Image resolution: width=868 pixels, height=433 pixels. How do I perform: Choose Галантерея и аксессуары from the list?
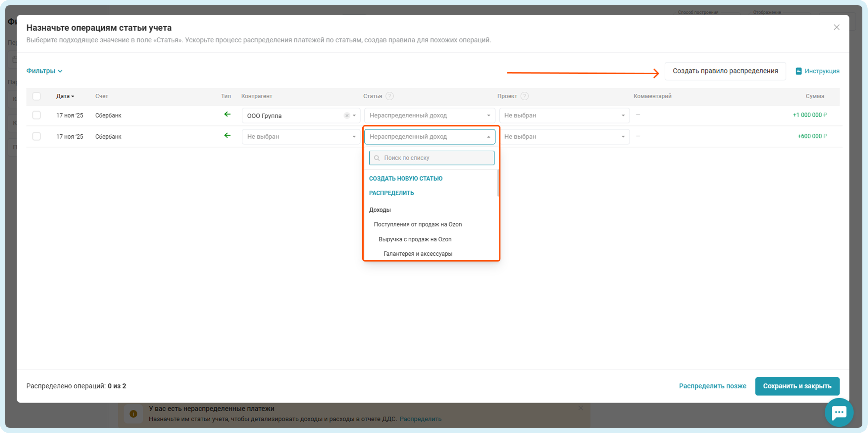418,254
